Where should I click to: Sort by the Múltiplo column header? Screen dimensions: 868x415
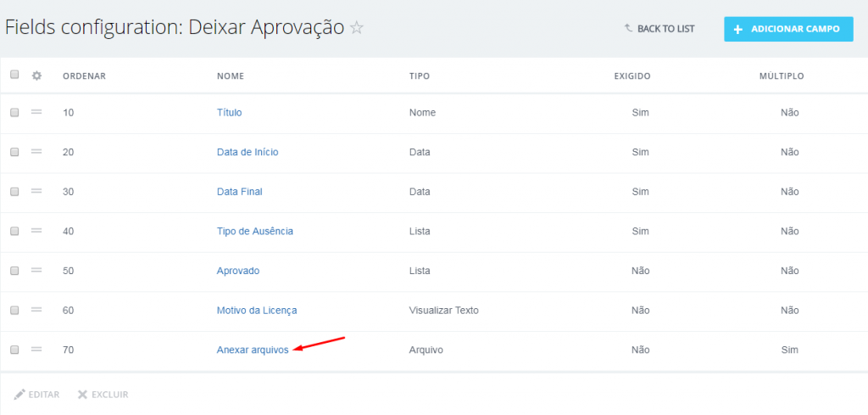coord(782,76)
